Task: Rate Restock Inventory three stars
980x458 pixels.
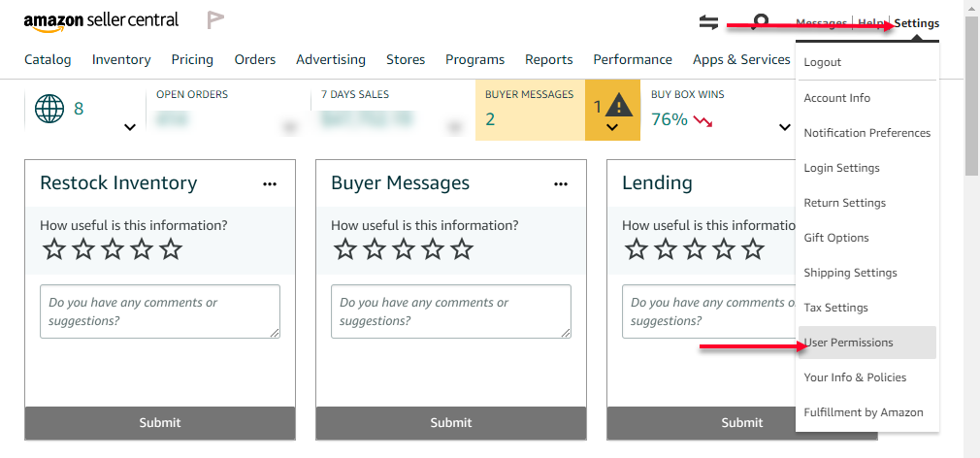Action: coord(113,249)
